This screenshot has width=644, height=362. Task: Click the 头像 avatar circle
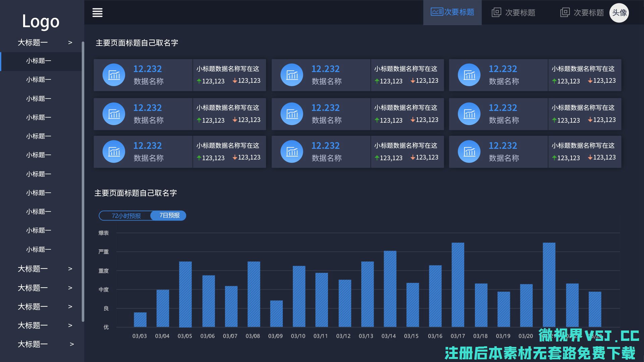[619, 13]
